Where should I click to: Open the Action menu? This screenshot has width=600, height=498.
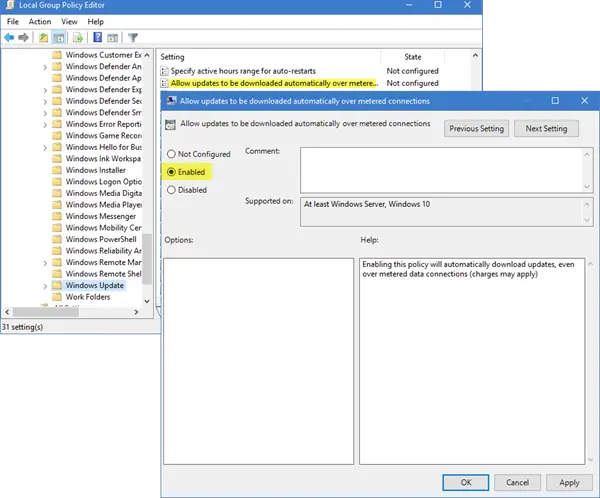(40, 21)
